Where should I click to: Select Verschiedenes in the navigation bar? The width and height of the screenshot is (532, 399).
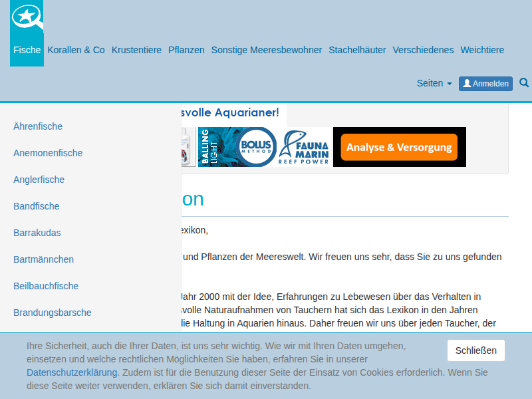coord(423,50)
